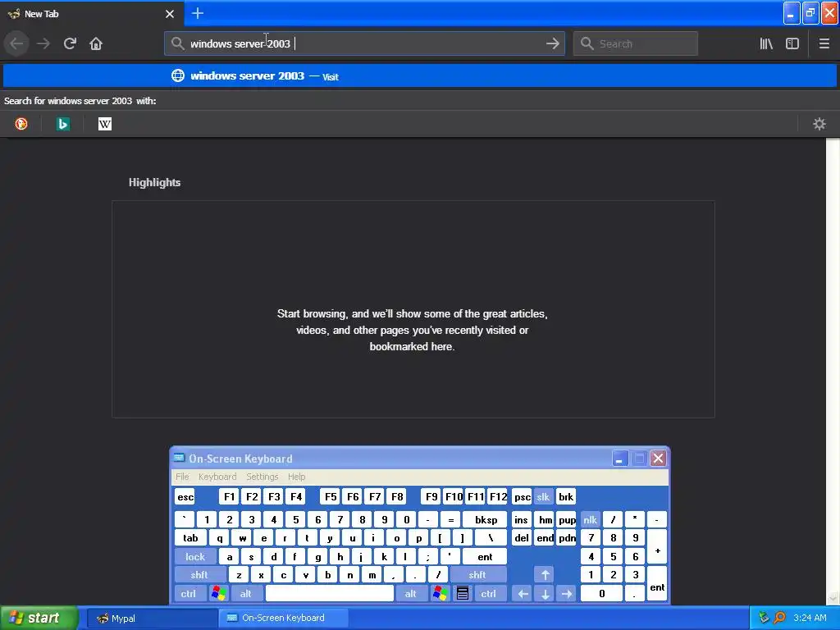Go to the home page icon
840x630 pixels.
point(96,43)
